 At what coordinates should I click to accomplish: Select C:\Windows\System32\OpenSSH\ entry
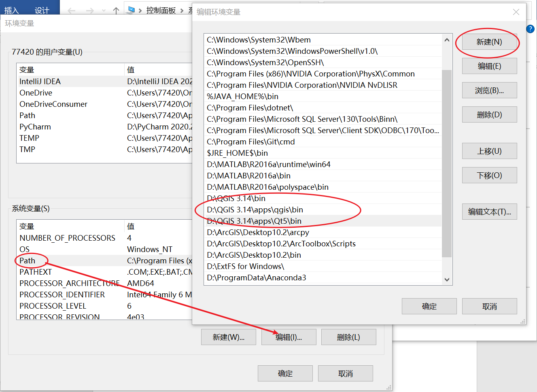323,62
